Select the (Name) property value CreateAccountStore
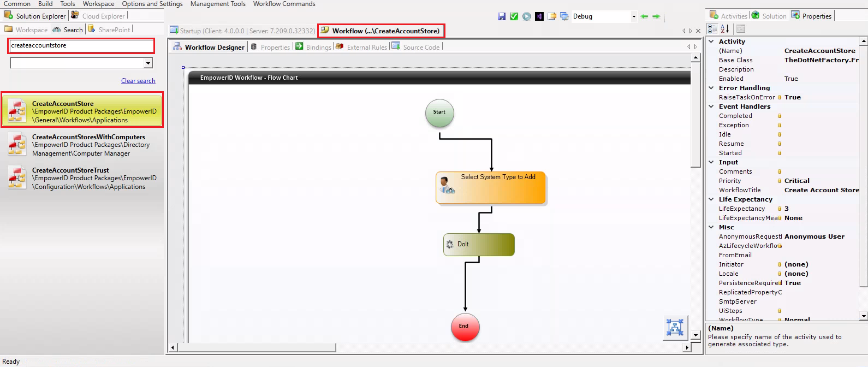 click(x=820, y=51)
